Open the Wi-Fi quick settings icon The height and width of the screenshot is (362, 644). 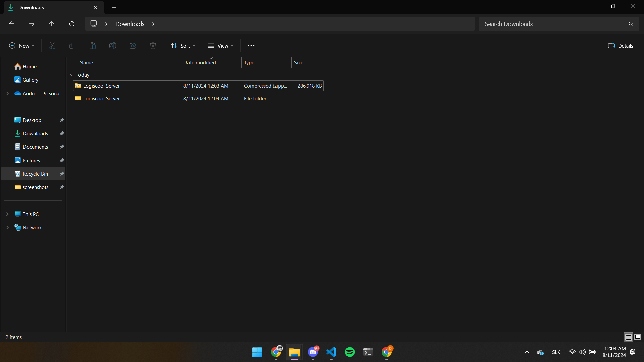tap(572, 352)
